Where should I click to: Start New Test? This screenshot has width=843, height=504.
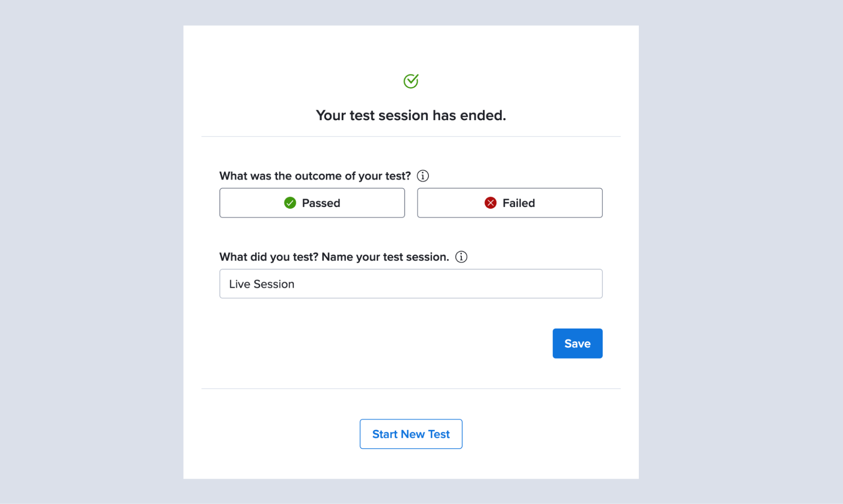(411, 434)
